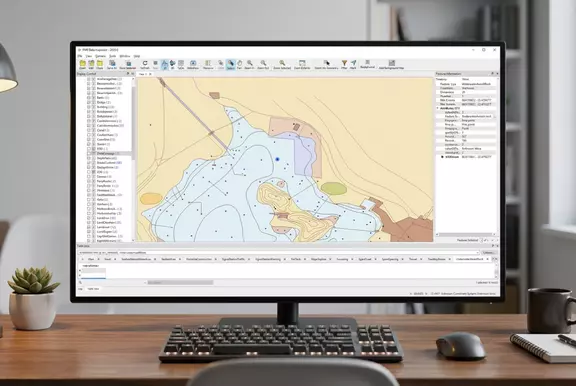Switch to the Table View bottom tab
Viewport: 576px width, 386px height.
[93, 289]
